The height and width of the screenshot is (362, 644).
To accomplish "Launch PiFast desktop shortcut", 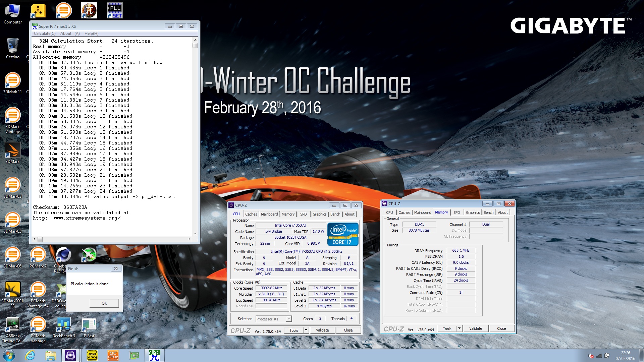I will coord(89,327).
